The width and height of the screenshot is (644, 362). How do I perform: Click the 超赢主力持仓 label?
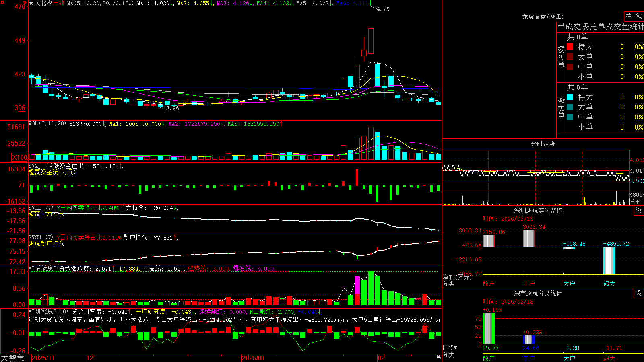pos(46,214)
